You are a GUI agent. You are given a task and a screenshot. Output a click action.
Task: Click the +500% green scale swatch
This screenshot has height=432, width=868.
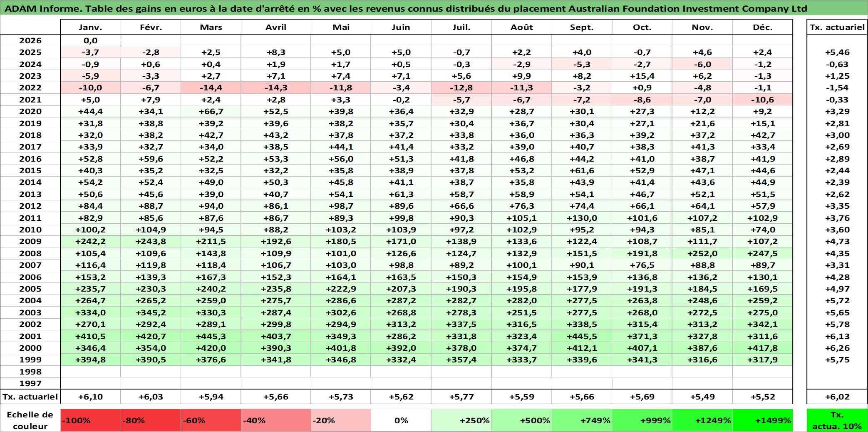522,420
